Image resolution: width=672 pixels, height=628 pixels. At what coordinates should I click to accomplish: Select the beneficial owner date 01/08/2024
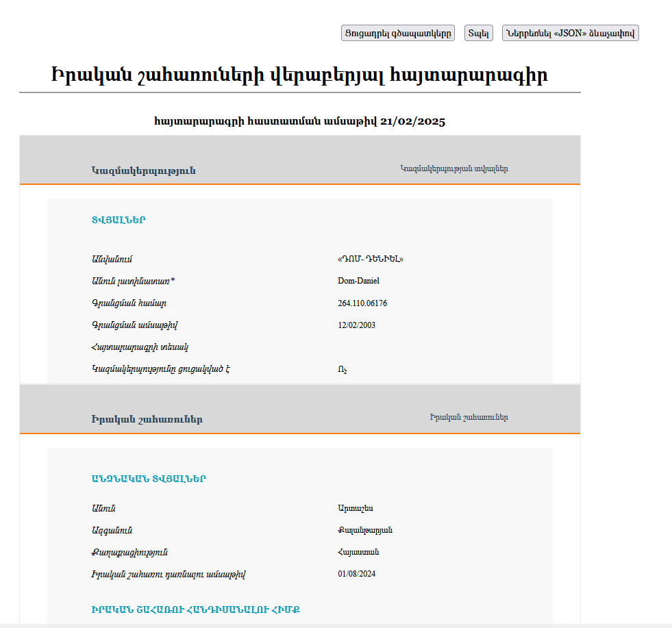(356, 574)
